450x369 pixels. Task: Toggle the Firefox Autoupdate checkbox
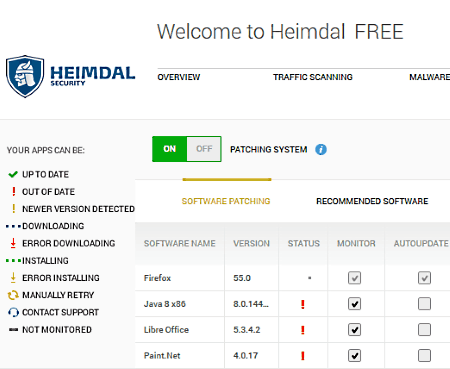[x=424, y=278]
